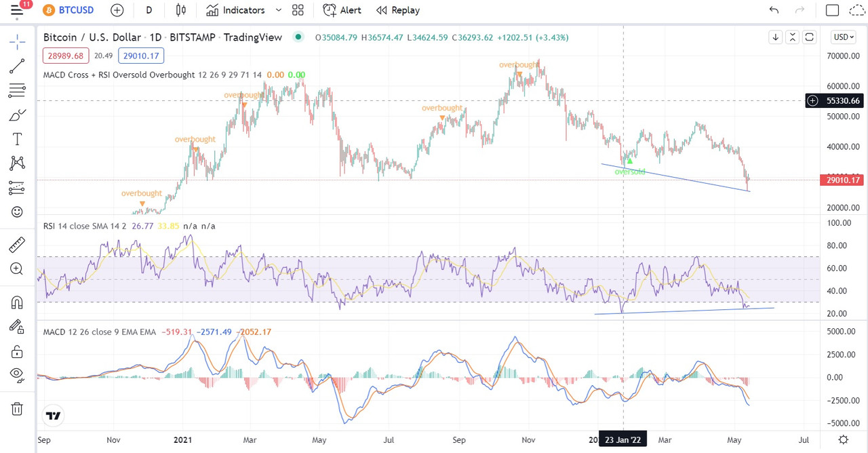Select the brush drawing tool
The height and width of the screenshot is (453, 868).
click(17, 115)
